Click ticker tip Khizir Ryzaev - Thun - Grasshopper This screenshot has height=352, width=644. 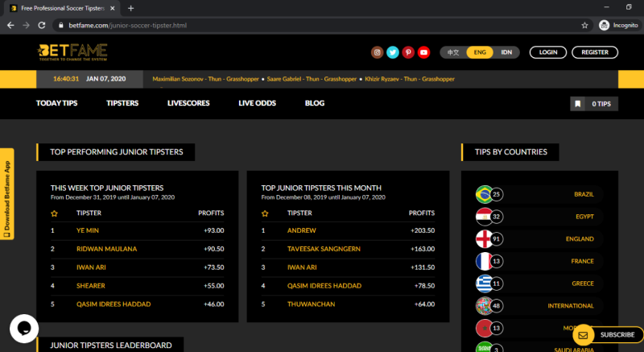click(410, 79)
